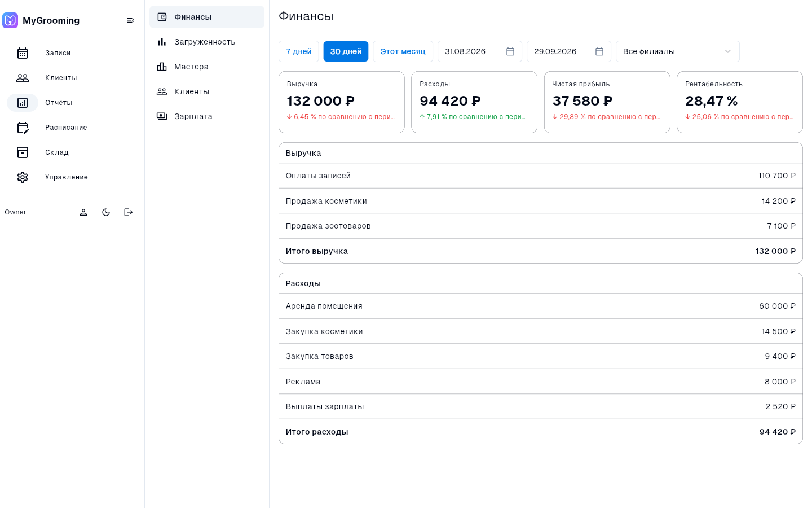Select the 7 дней period button
Screen dimensions: 812x508
(x=299, y=51)
